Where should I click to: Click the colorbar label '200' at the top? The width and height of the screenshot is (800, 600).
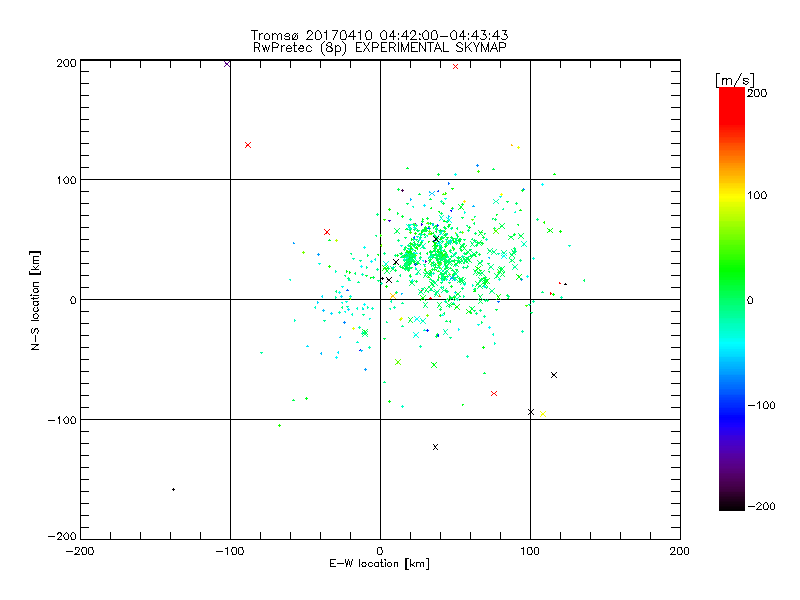pos(757,93)
